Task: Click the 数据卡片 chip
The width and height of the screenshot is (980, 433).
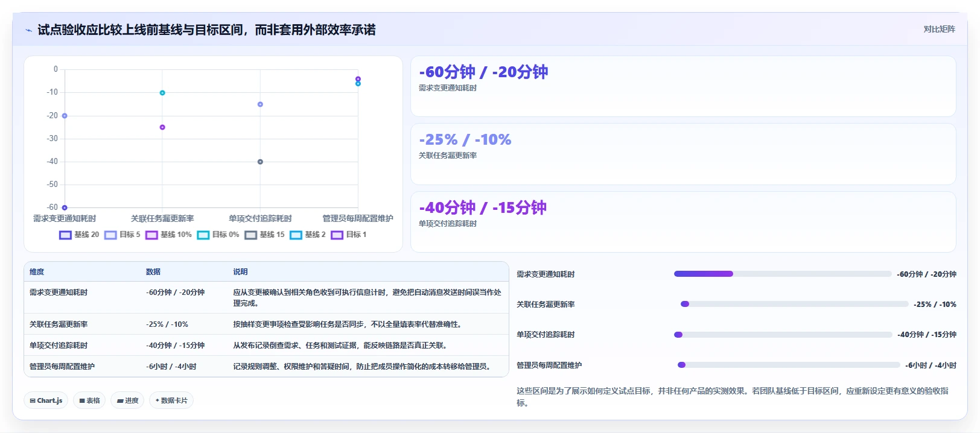Action: tap(171, 400)
